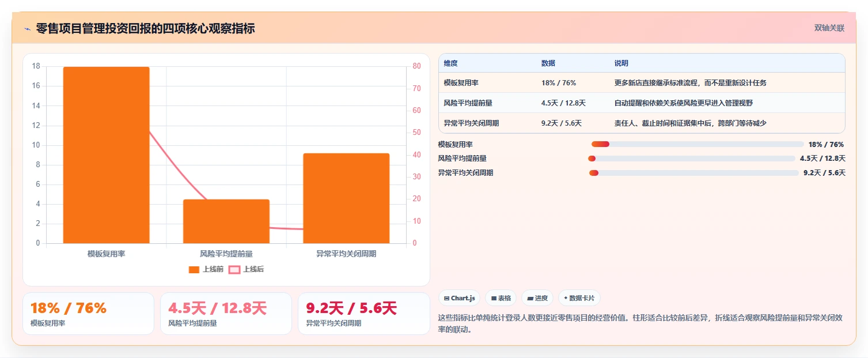
Task: Click the lightning icon beside the title
Action: (27, 29)
